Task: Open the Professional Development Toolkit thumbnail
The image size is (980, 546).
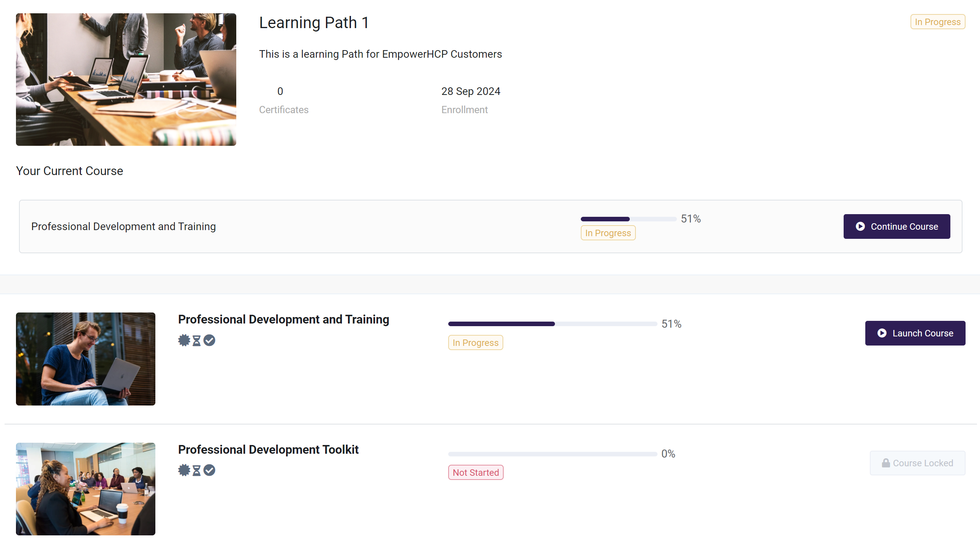Action: [x=85, y=489]
